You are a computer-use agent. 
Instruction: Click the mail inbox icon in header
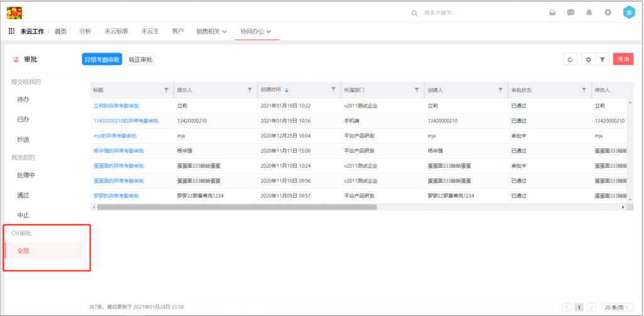tap(552, 13)
